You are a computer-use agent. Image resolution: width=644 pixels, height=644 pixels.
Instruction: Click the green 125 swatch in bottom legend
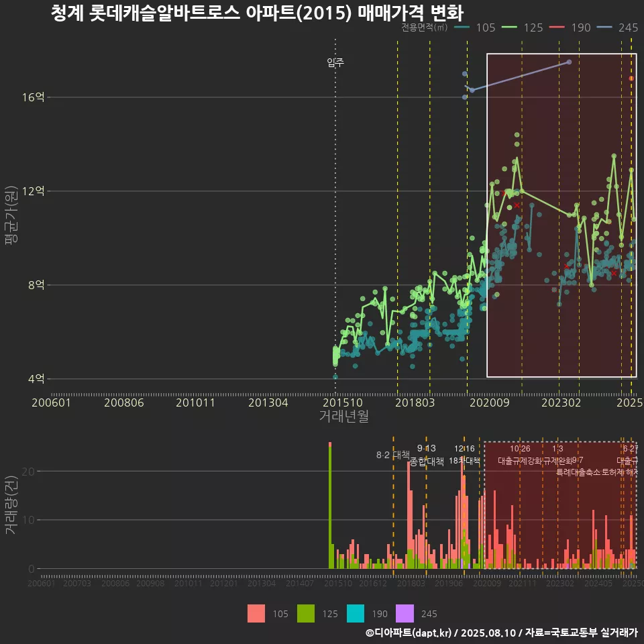306,614
